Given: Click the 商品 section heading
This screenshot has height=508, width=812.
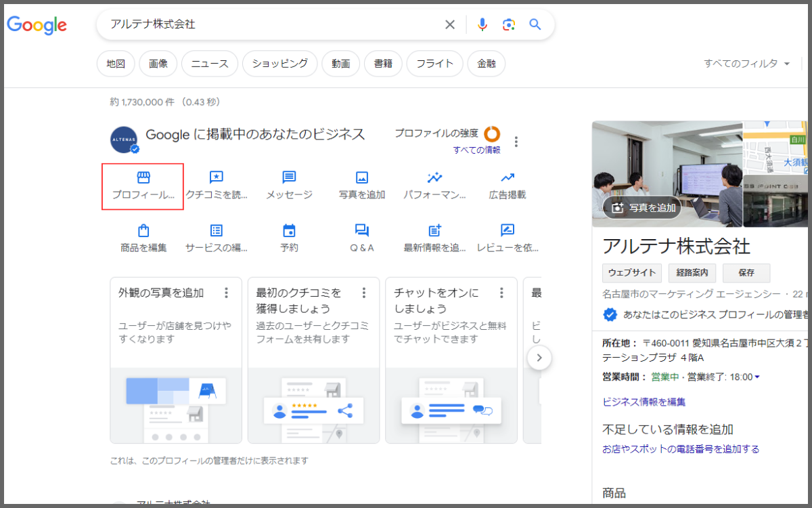Looking at the screenshot, I should click(x=614, y=493).
